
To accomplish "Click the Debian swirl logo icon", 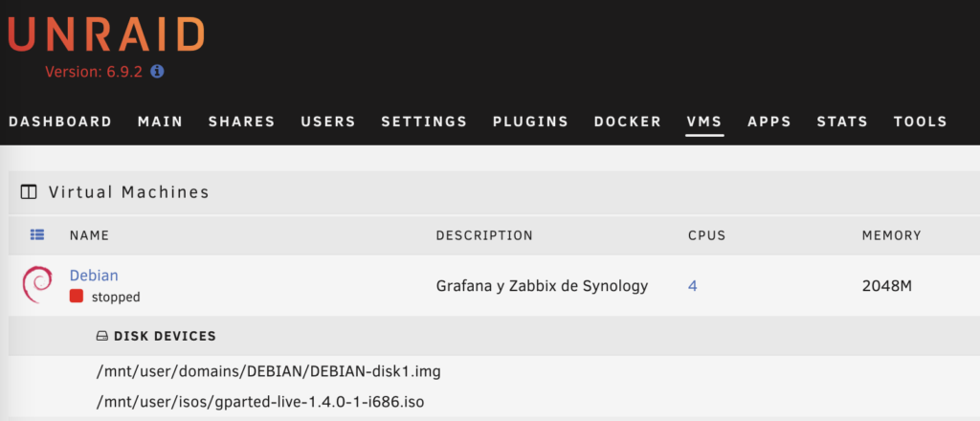I will [x=36, y=284].
